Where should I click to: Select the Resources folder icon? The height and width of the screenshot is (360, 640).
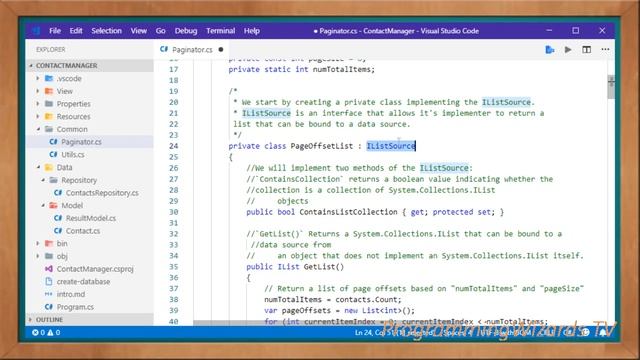click(x=49, y=116)
